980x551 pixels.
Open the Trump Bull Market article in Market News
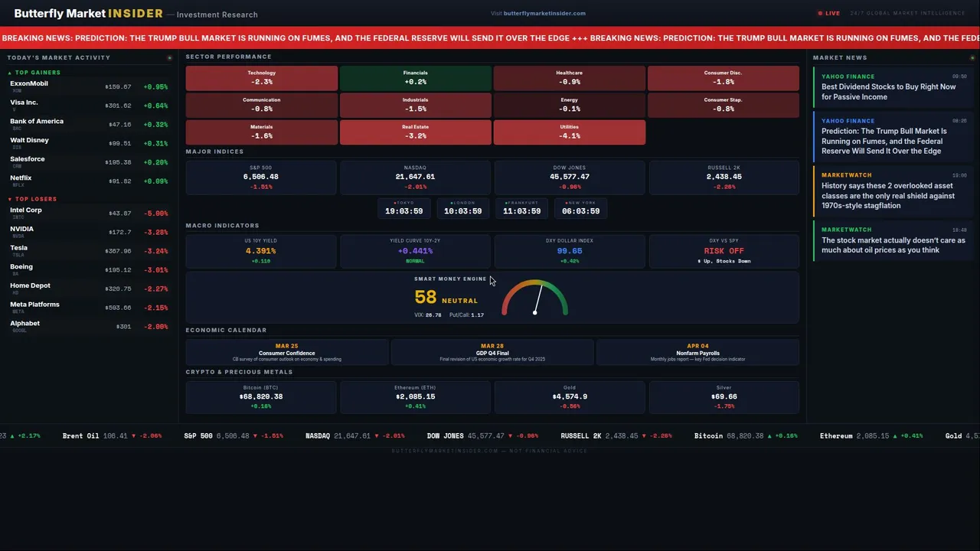click(892, 136)
